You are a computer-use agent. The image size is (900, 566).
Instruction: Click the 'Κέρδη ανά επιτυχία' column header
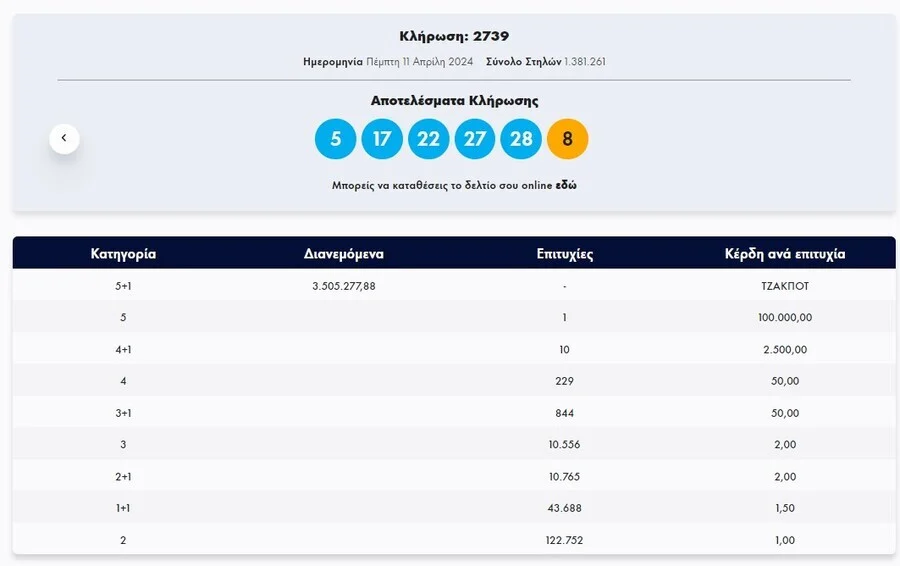[785, 254]
